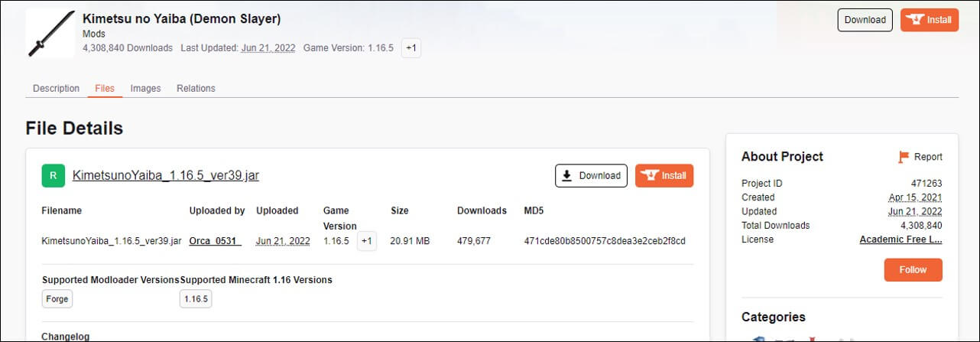Viewport: 980px width, 342px height.
Task: Click the orange Install button in the header
Action: 929,20
